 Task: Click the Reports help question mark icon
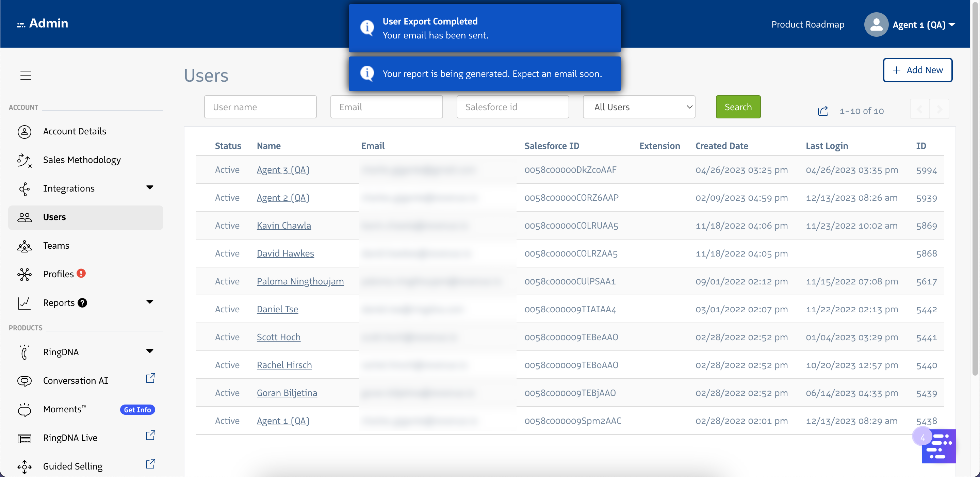(82, 303)
